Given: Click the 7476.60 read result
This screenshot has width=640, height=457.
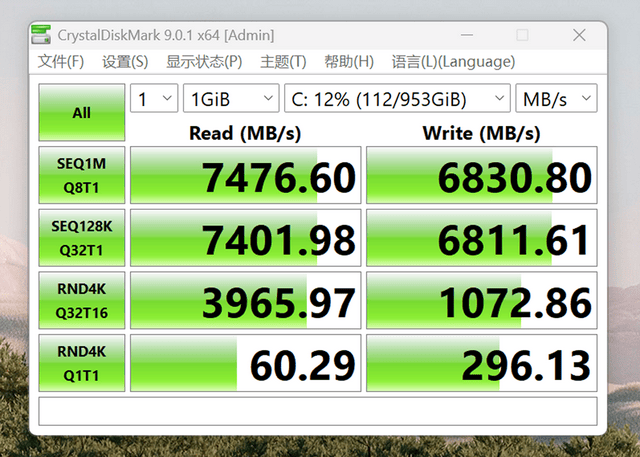Looking at the screenshot, I should [x=246, y=175].
